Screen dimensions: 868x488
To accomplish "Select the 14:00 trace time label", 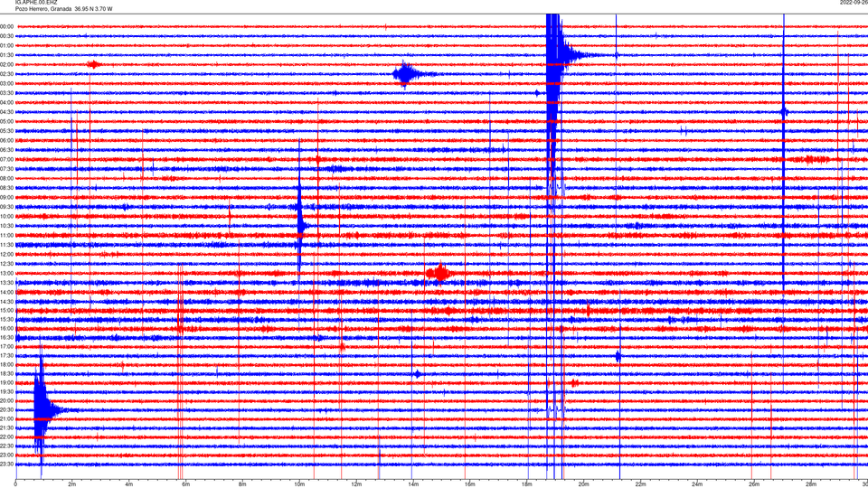I will click(x=7, y=292).
